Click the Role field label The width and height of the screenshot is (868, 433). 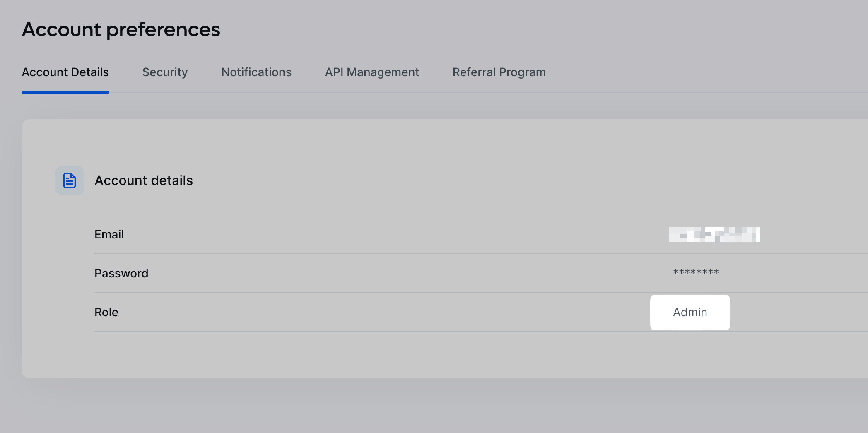point(106,312)
